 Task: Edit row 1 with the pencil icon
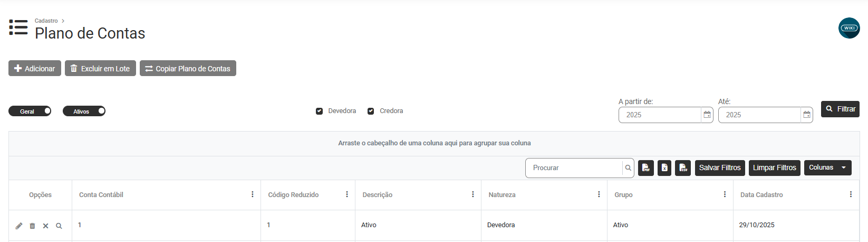19,226
